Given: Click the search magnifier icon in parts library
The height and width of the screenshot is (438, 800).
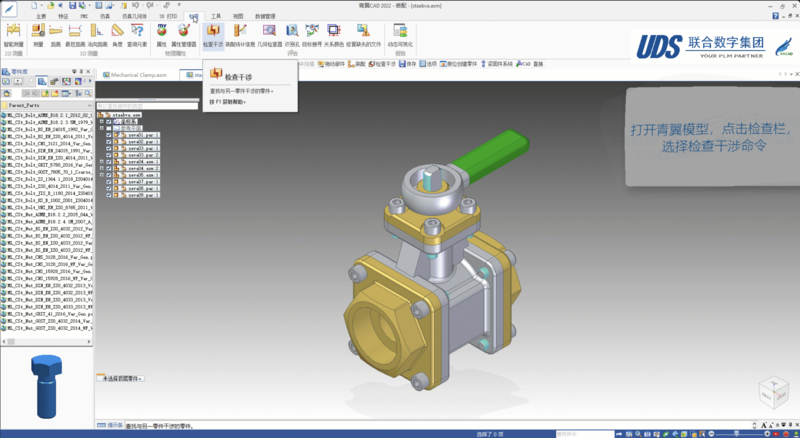Looking at the screenshot, I should [88, 93].
